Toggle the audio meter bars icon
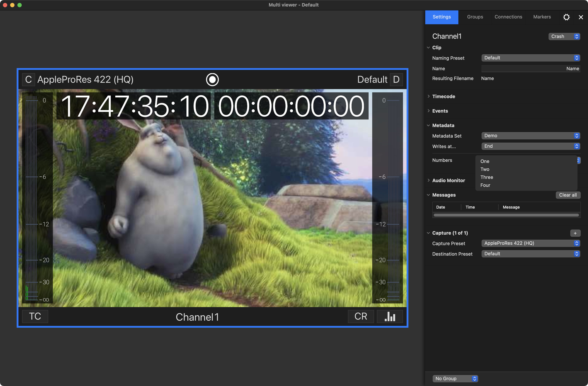 (x=390, y=316)
